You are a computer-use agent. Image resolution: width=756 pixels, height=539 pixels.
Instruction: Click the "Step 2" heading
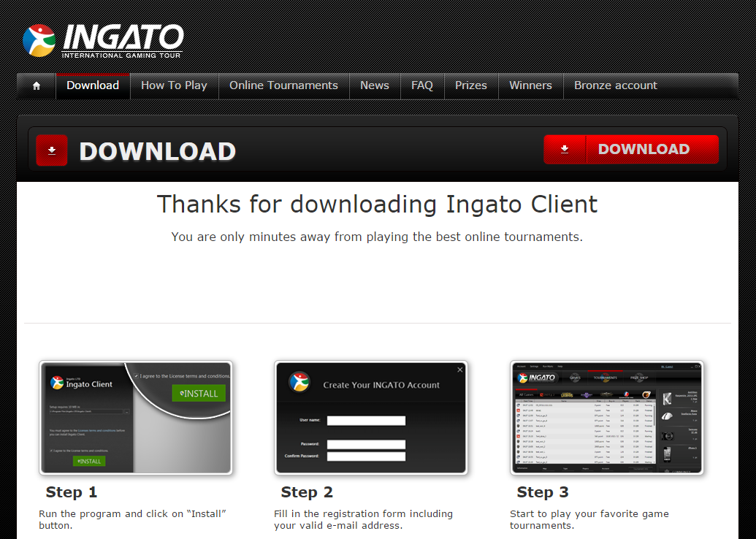tap(307, 492)
